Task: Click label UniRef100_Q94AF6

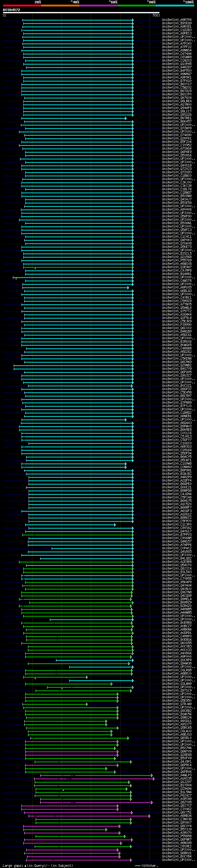Action: pyautogui.click(x=177, y=108)
